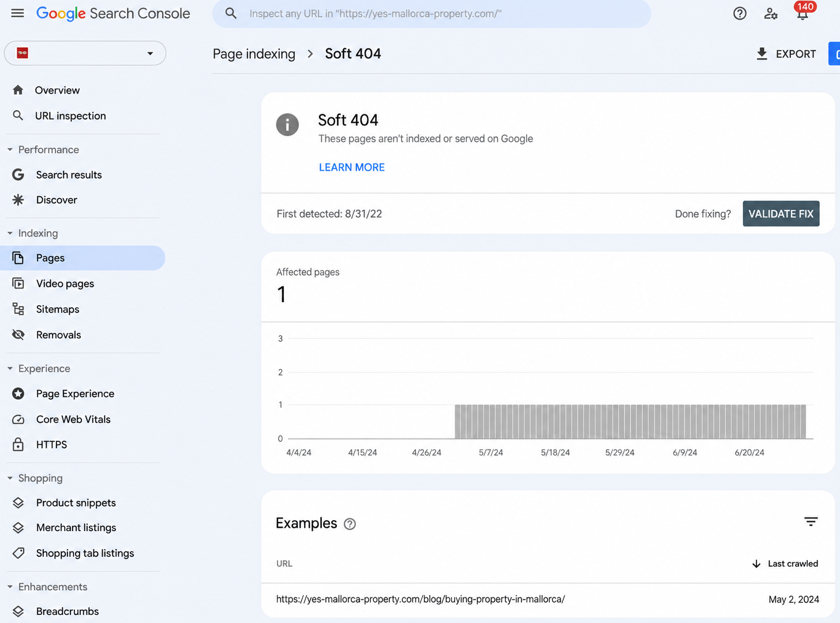The image size is (840, 623).
Task: Open Breadcrumbs label in sidebar
Action: pyautogui.click(x=67, y=611)
